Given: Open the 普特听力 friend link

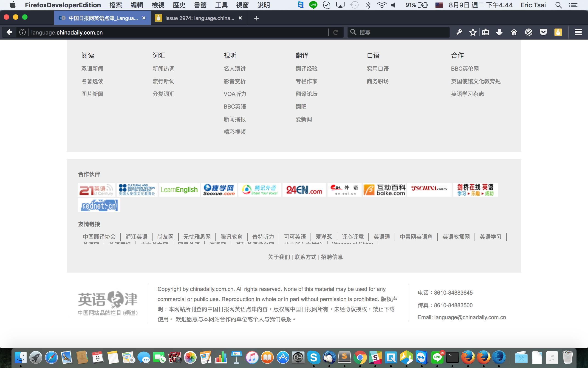Looking at the screenshot, I should click(263, 237).
